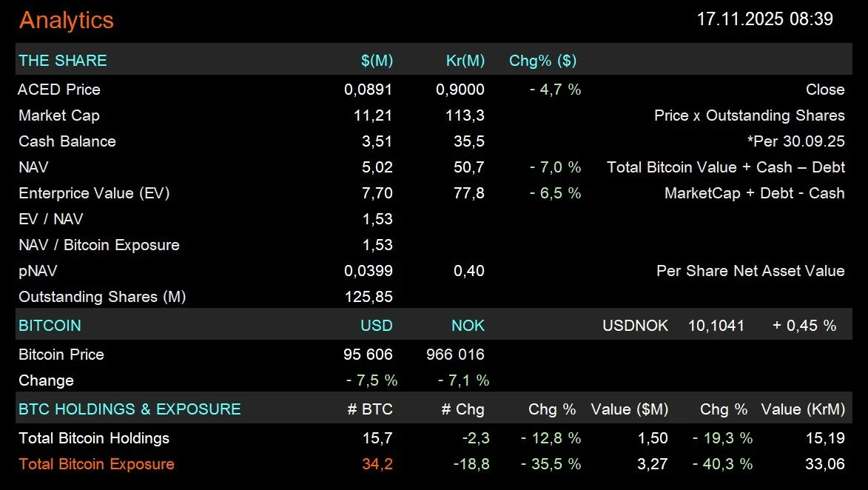
Task: Click Total Bitcoin Value + Cash – Debt text
Action: [x=726, y=167]
